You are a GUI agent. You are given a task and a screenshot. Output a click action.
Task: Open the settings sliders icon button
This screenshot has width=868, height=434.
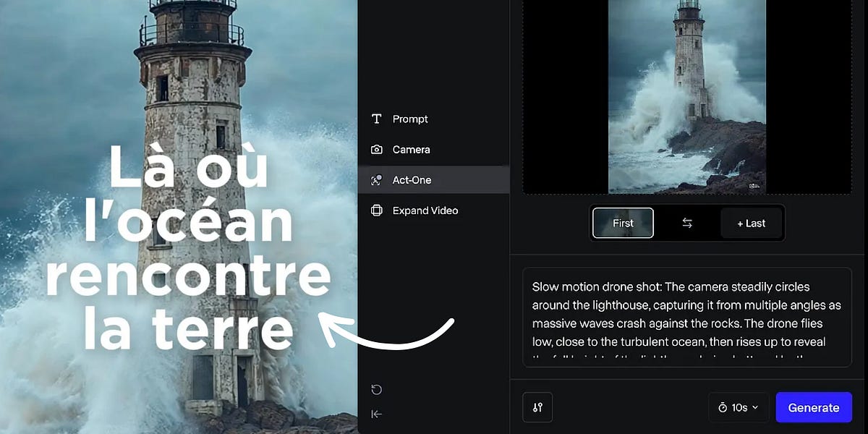[537, 407]
